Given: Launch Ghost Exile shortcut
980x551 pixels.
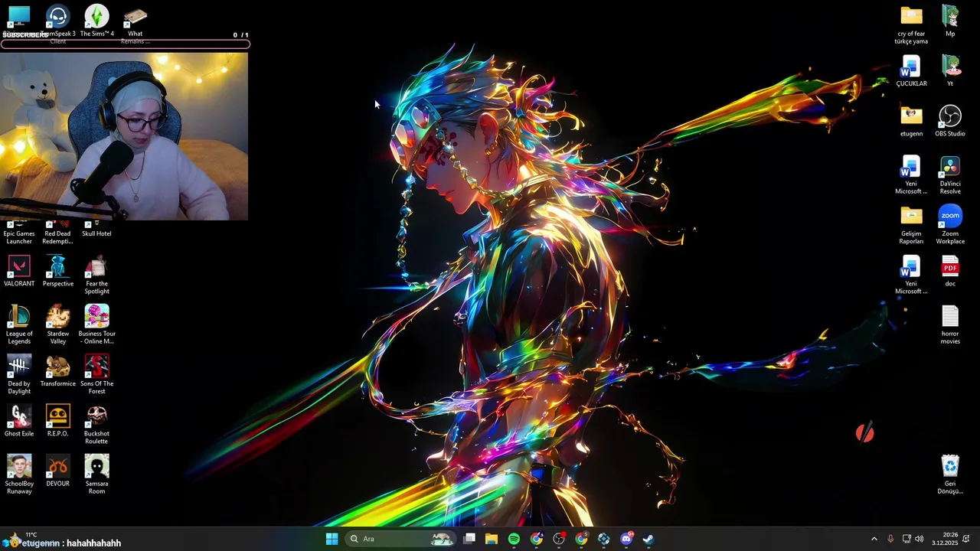Looking at the screenshot, I should (x=19, y=416).
